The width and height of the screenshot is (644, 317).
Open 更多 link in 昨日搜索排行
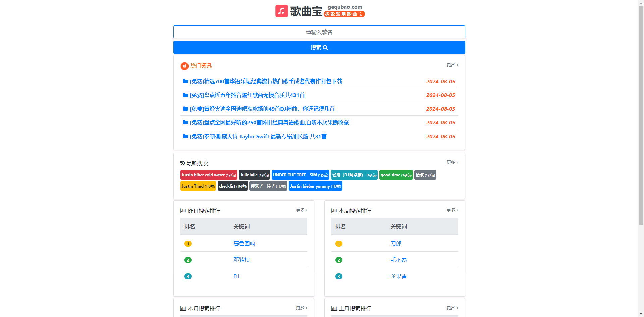301,210
